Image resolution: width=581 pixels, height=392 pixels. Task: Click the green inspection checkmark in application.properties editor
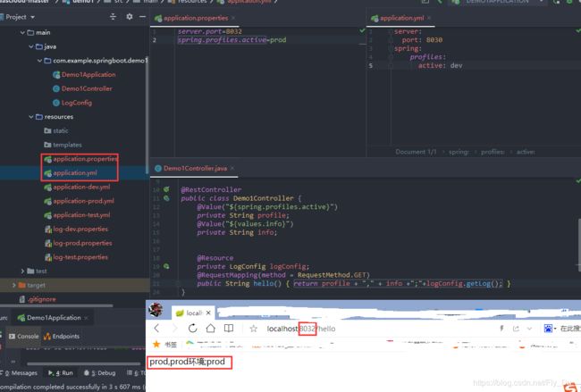[362, 30]
